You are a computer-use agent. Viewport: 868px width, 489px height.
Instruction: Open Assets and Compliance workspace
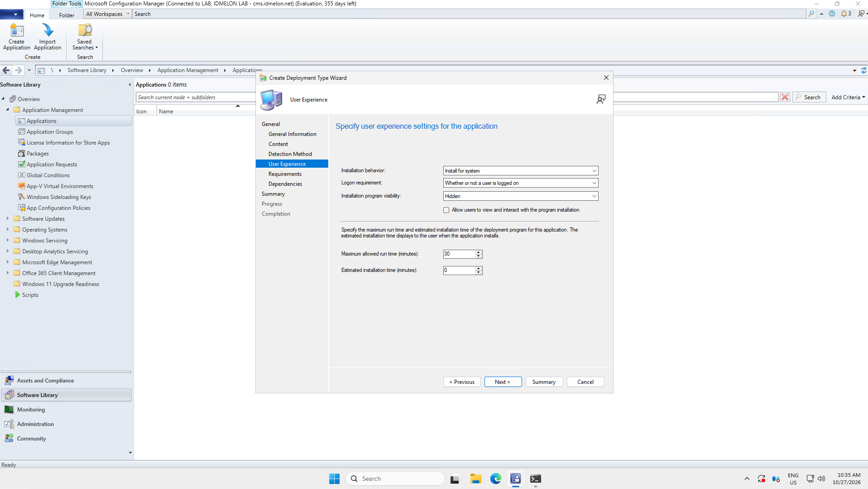tap(66, 381)
